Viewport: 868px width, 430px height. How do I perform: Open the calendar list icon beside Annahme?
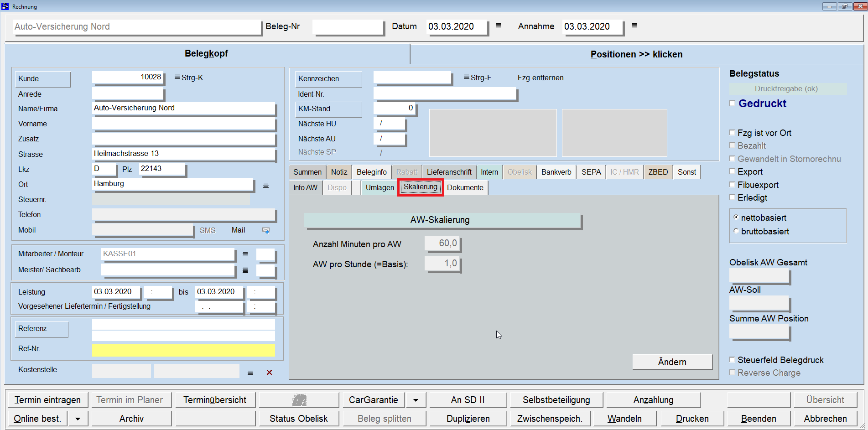pyautogui.click(x=634, y=26)
